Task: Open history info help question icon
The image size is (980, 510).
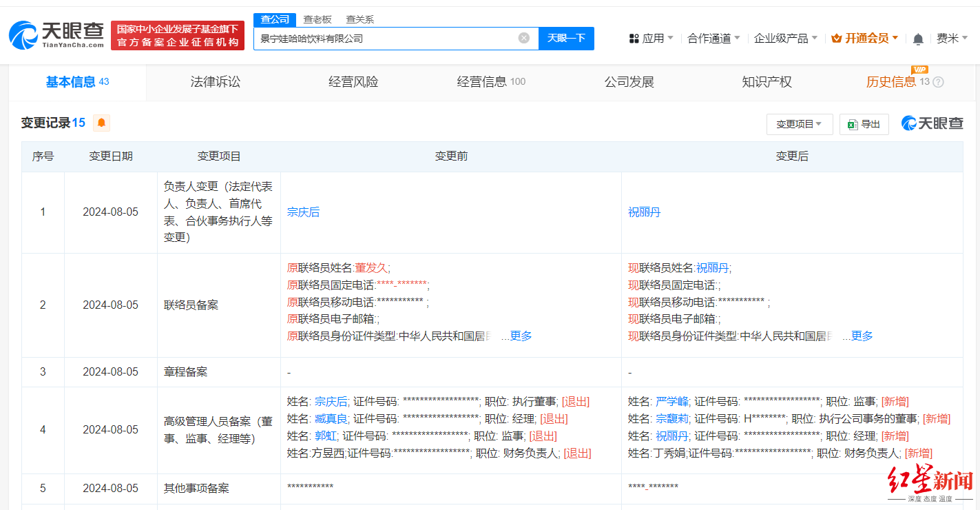Action: pyautogui.click(x=938, y=82)
